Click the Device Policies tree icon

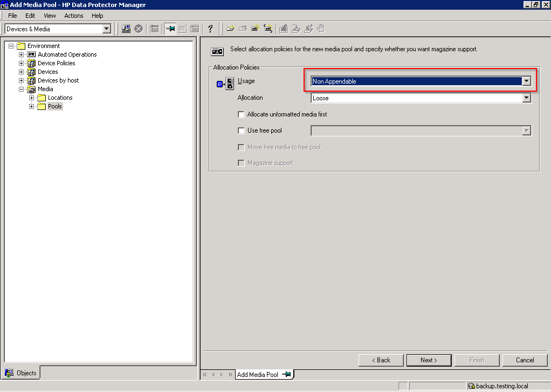pos(31,63)
